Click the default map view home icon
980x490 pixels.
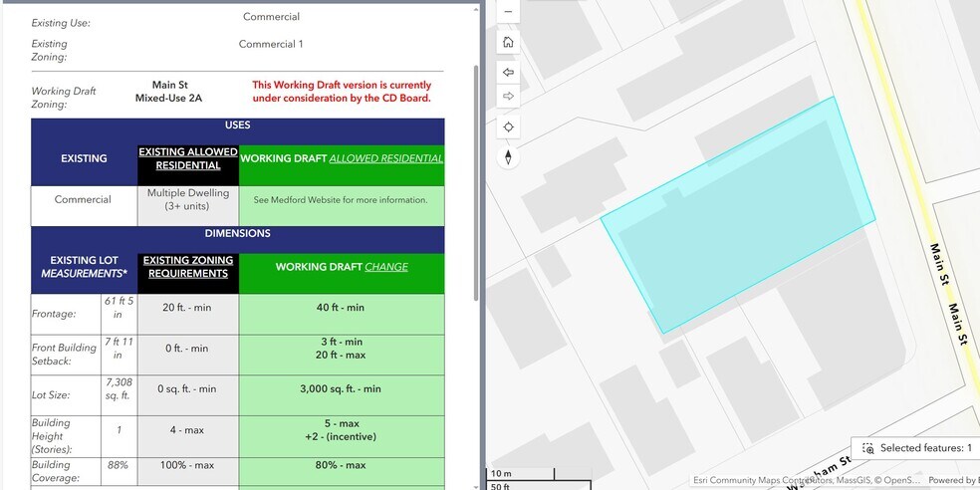(x=508, y=42)
